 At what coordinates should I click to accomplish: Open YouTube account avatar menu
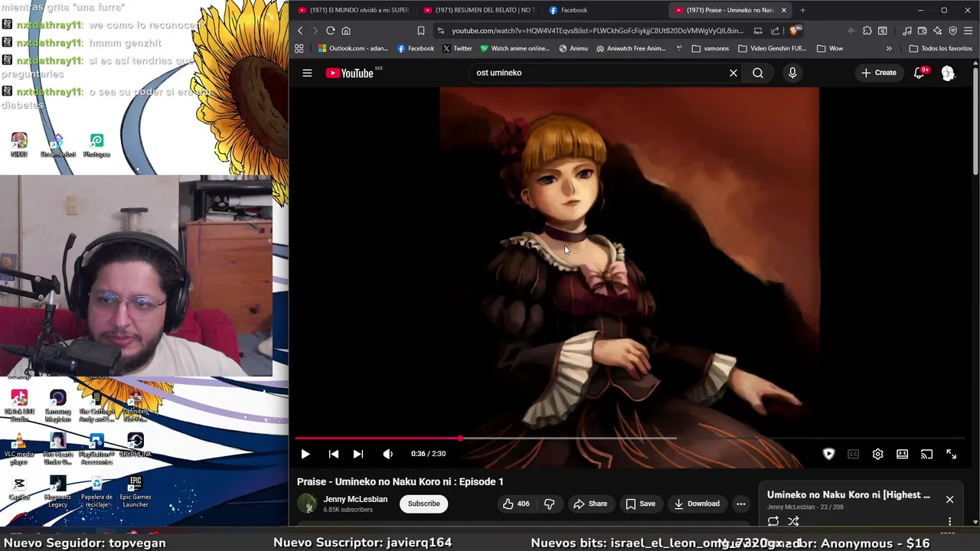pyautogui.click(x=948, y=73)
